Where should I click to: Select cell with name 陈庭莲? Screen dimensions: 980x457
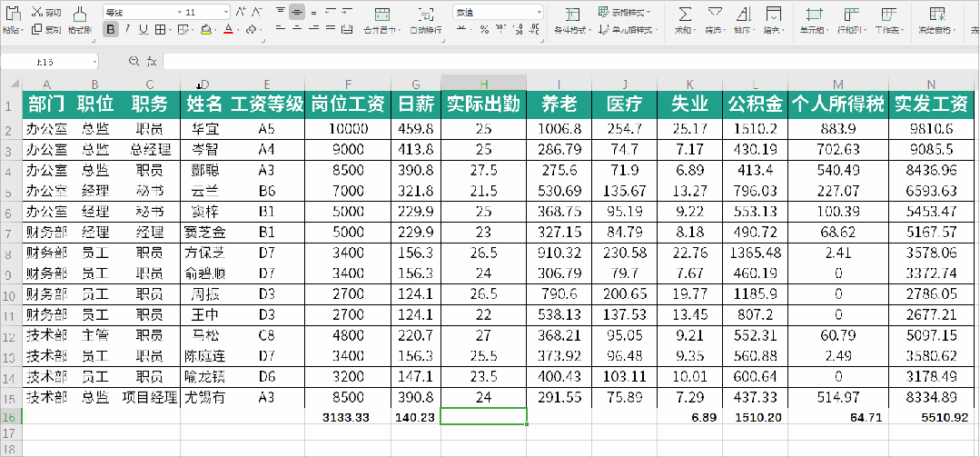[204, 356]
